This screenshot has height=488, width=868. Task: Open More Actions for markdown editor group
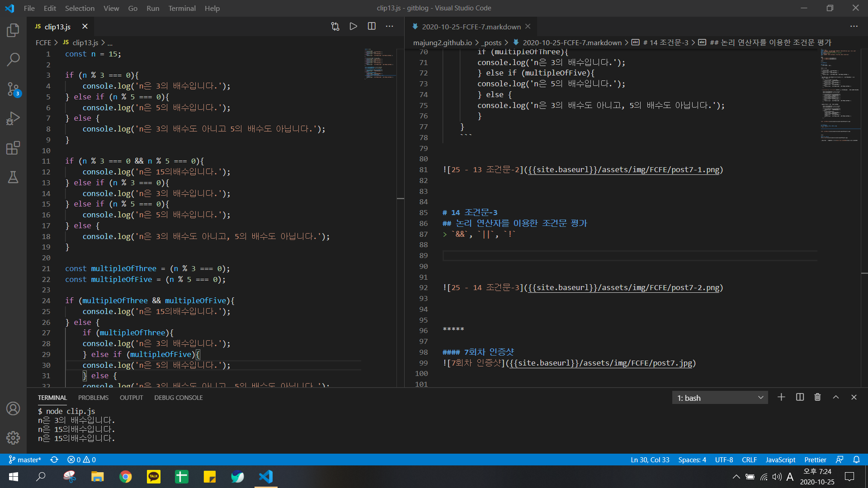click(x=854, y=27)
